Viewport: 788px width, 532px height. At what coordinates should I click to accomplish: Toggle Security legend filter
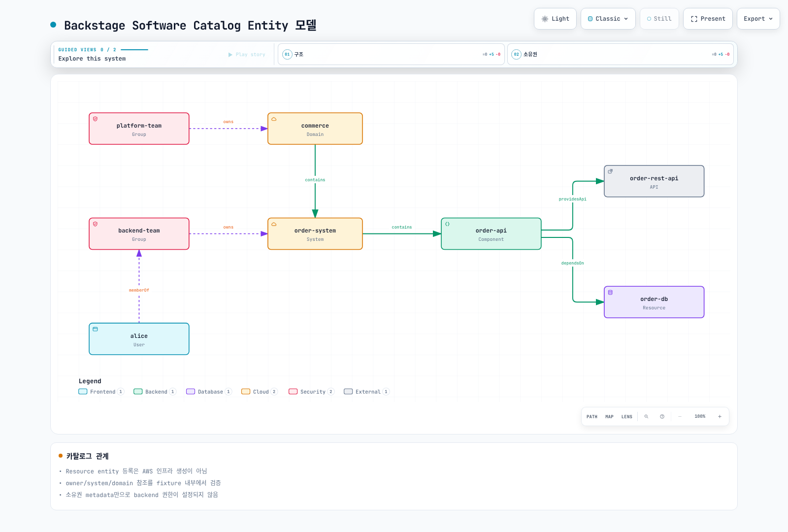[x=312, y=392]
